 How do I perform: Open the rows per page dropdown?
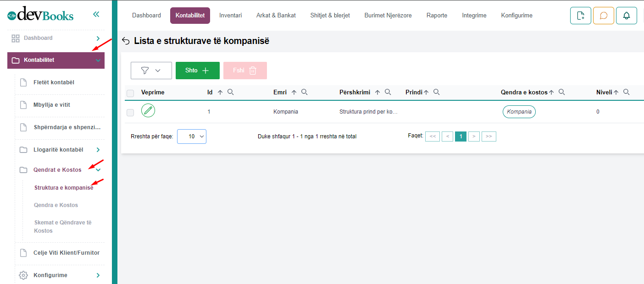coord(191,137)
